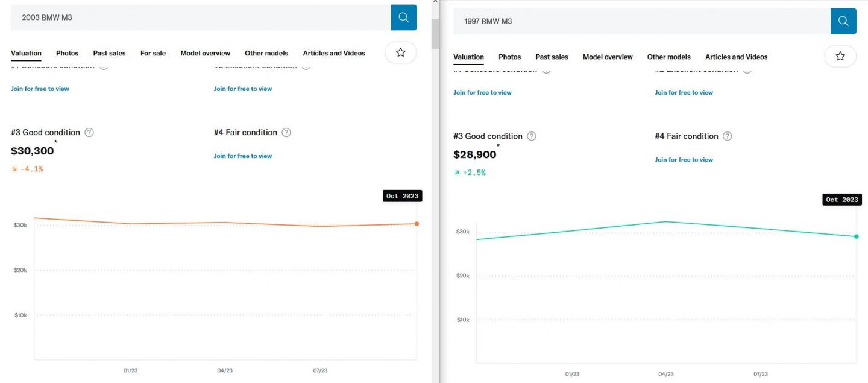Click Join for free link under #1 Concours, 1997 page

[x=482, y=92]
